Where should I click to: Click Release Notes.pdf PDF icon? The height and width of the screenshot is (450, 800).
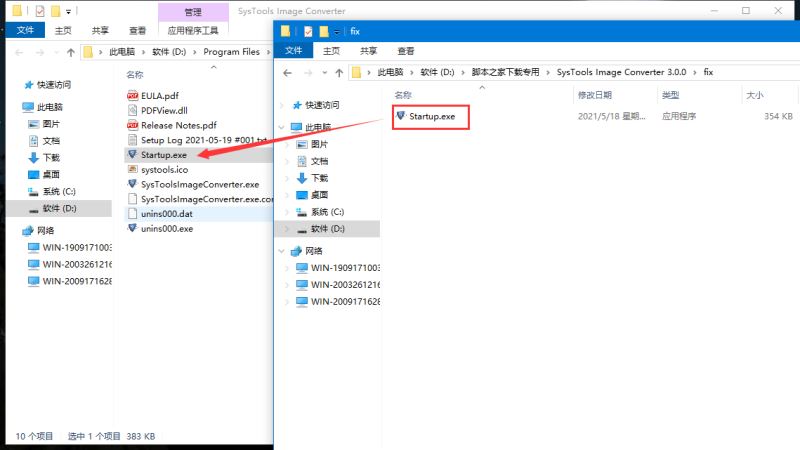pos(133,125)
